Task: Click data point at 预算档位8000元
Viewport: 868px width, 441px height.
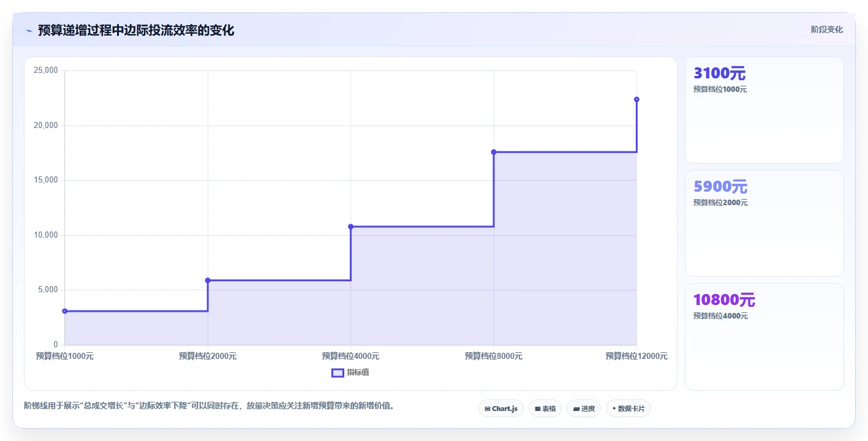Action: (494, 152)
